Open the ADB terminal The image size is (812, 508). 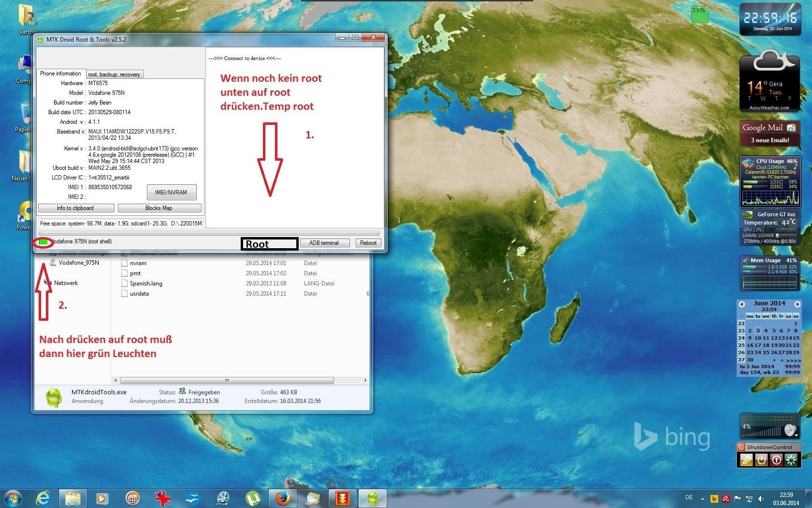click(x=324, y=243)
